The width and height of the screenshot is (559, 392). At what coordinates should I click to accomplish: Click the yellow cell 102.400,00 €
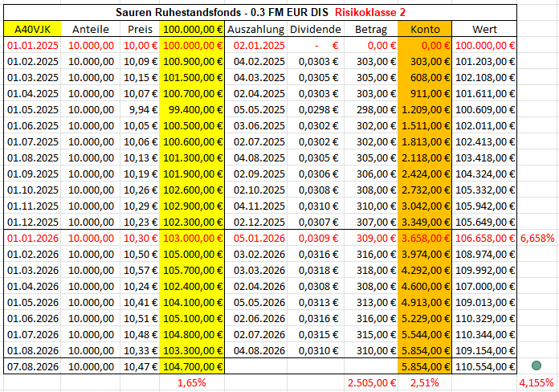[x=192, y=286]
